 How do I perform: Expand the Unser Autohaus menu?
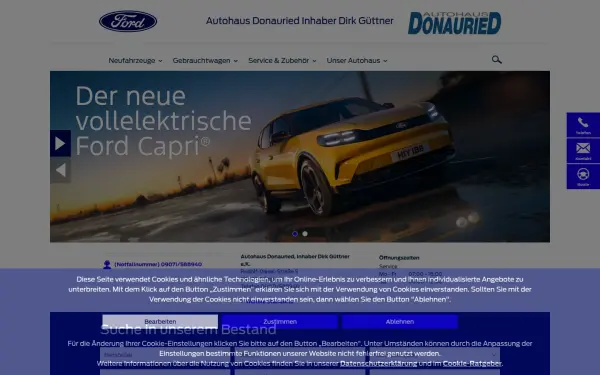(357, 60)
